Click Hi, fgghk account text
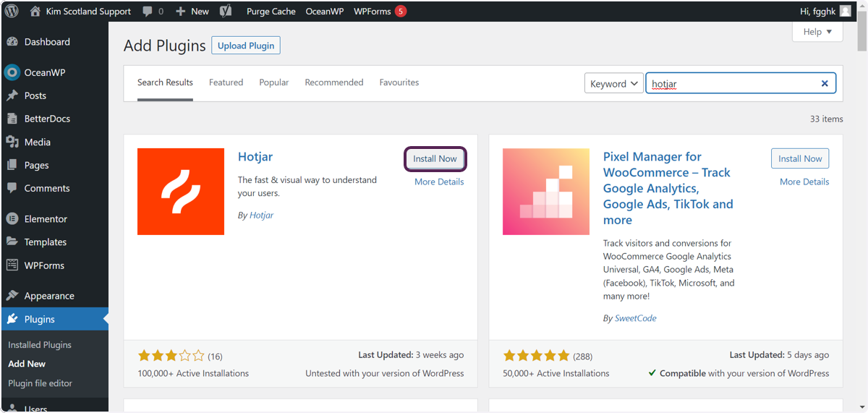The height and width of the screenshot is (413, 868). (x=818, y=11)
